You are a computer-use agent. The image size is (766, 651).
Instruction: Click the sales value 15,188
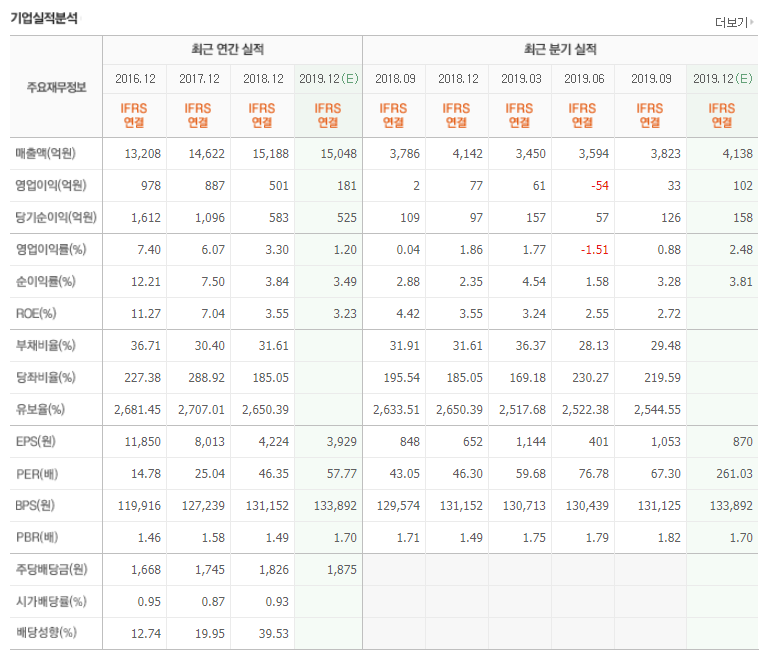tap(271, 154)
